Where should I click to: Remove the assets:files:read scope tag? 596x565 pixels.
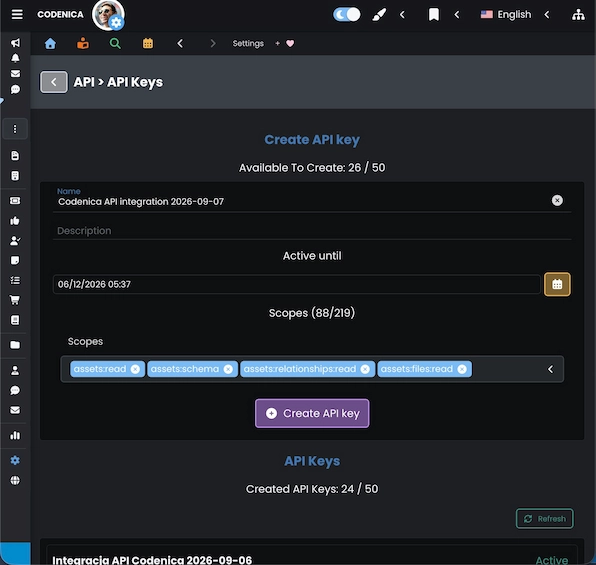click(462, 369)
